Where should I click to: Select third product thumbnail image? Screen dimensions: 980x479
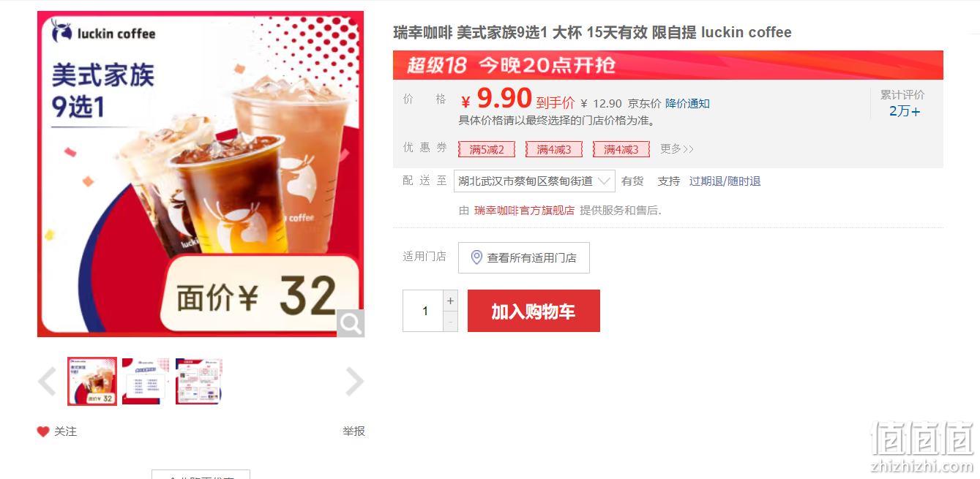click(198, 381)
